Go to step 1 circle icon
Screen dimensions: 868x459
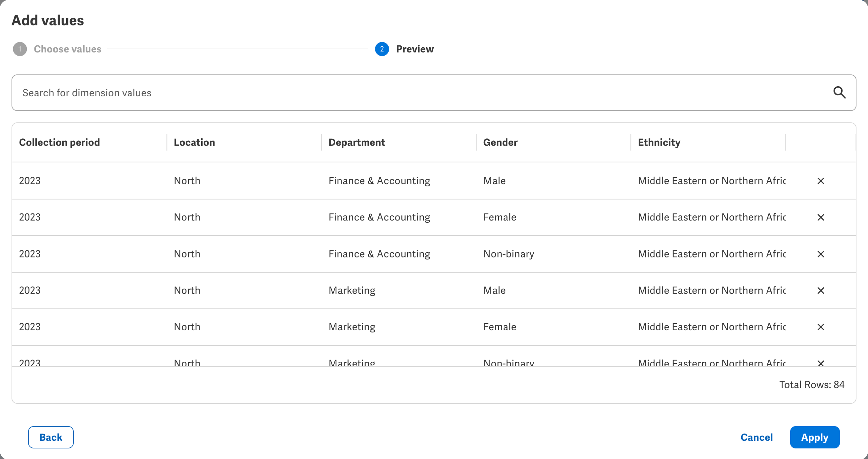tap(20, 49)
